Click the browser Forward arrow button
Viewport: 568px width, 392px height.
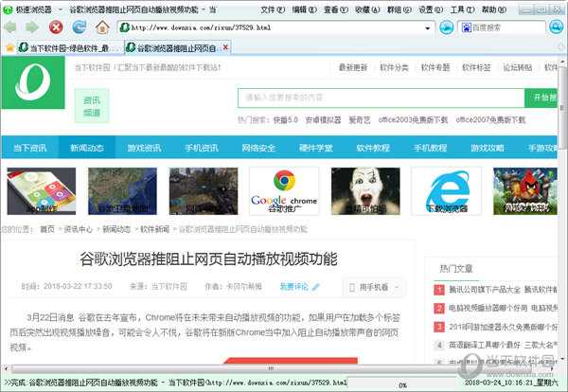point(32,27)
